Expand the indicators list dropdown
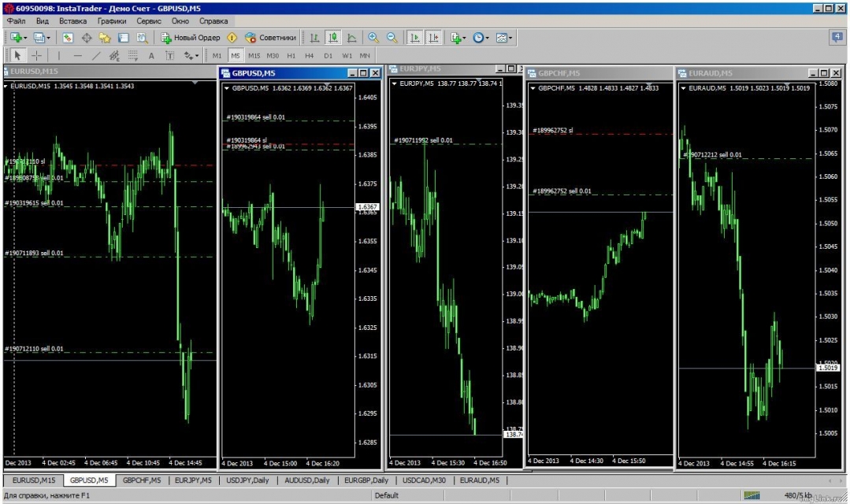 click(465, 37)
